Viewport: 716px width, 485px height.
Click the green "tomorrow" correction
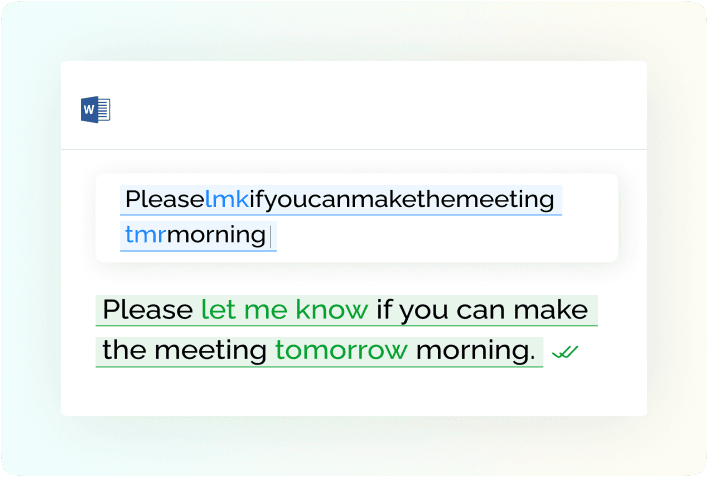click(x=342, y=350)
